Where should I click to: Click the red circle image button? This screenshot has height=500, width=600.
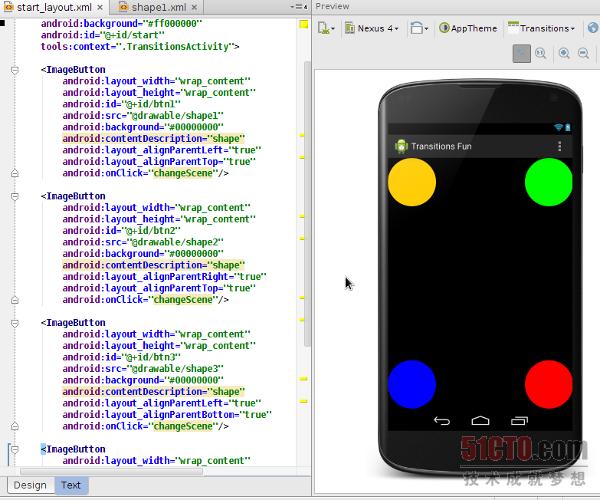(x=548, y=384)
